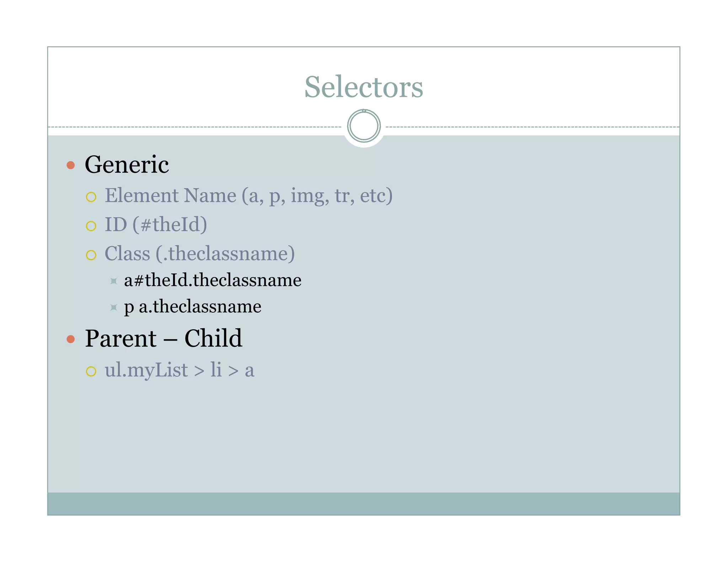
Task: Select the Generic heading text
Action: click(127, 165)
